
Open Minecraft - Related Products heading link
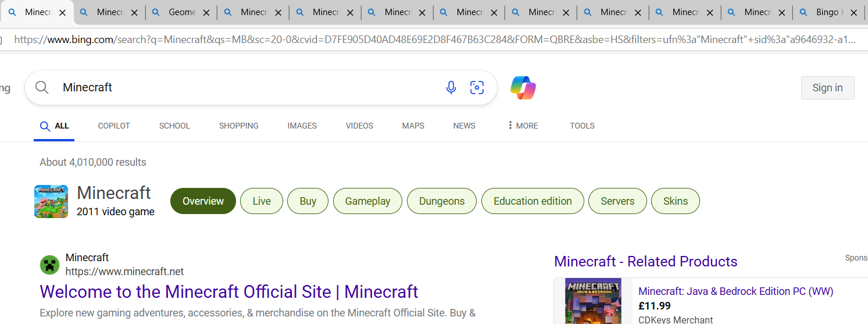tap(646, 262)
